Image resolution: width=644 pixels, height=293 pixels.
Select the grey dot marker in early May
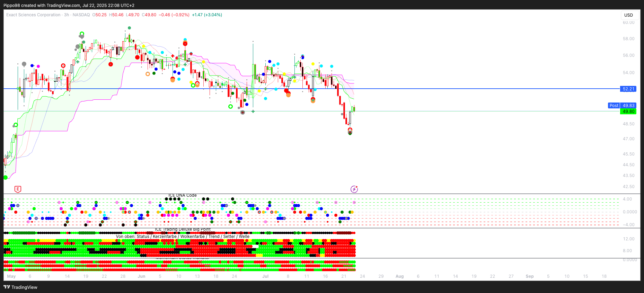click(24, 64)
